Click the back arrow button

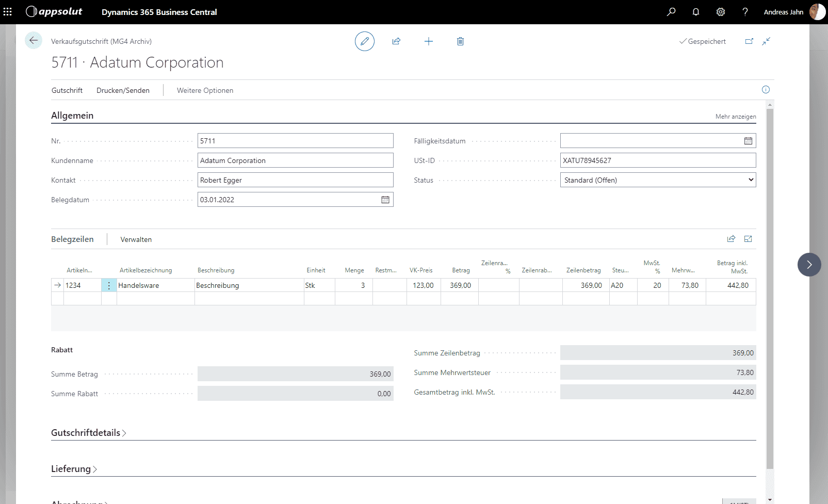[34, 40]
